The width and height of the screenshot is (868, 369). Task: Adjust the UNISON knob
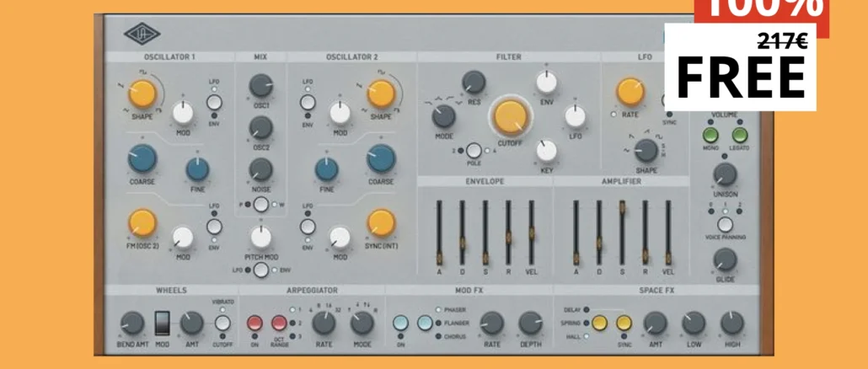[x=726, y=174]
